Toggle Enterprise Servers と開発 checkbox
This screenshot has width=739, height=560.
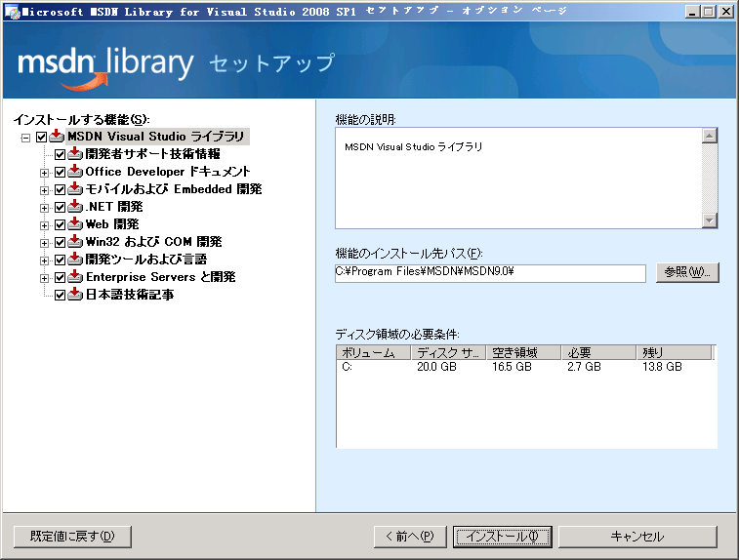click(60, 278)
